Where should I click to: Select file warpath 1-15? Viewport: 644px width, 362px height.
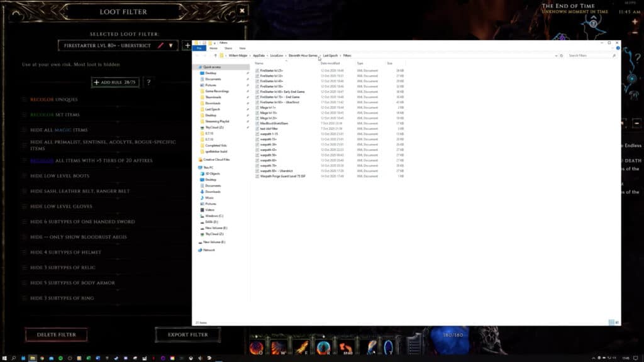(269, 134)
